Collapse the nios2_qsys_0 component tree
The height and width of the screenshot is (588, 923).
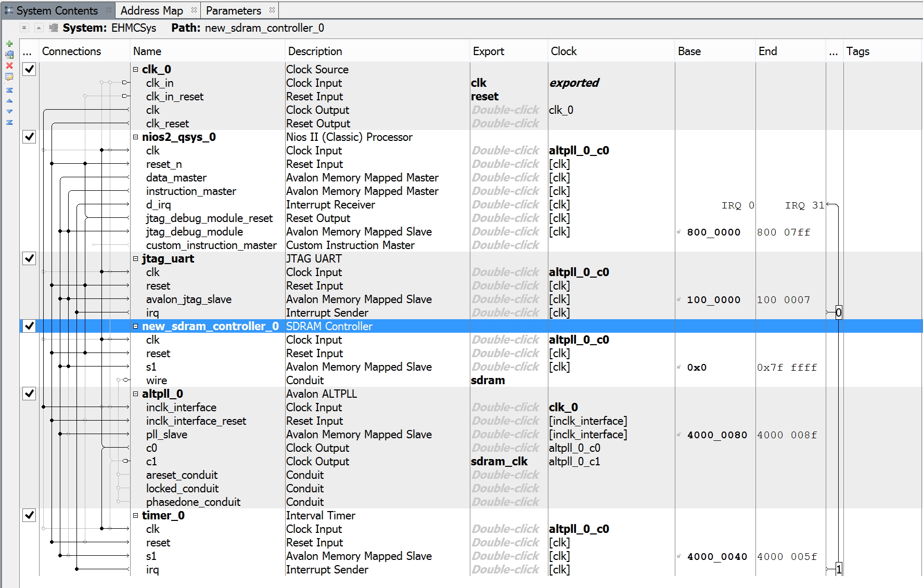pos(136,137)
